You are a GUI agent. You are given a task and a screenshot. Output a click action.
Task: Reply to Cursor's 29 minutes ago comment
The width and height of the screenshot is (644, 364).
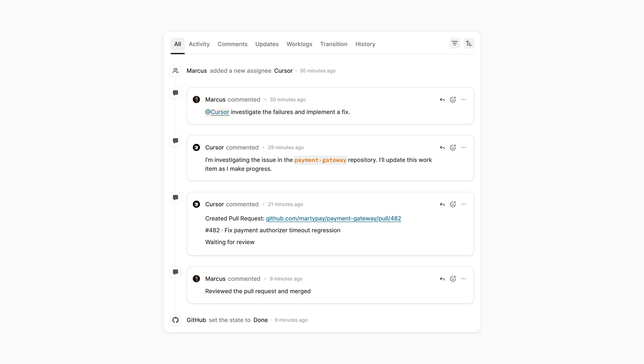point(442,147)
